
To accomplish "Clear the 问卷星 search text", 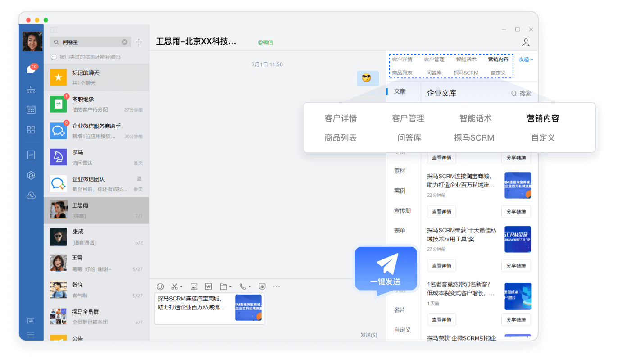I will pyautogui.click(x=125, y=42).
